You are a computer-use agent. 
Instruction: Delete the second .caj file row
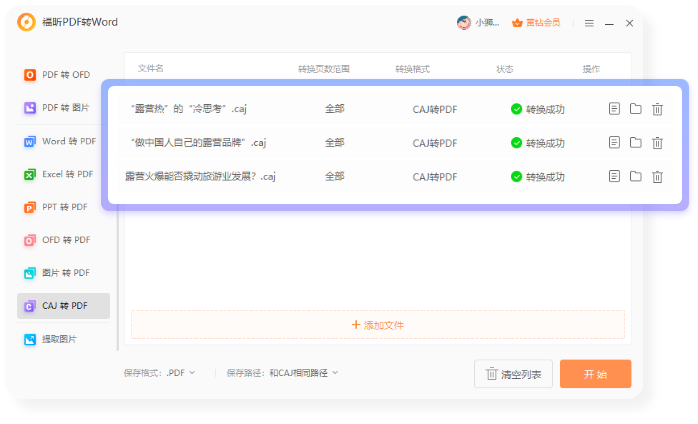click(657, 143)
